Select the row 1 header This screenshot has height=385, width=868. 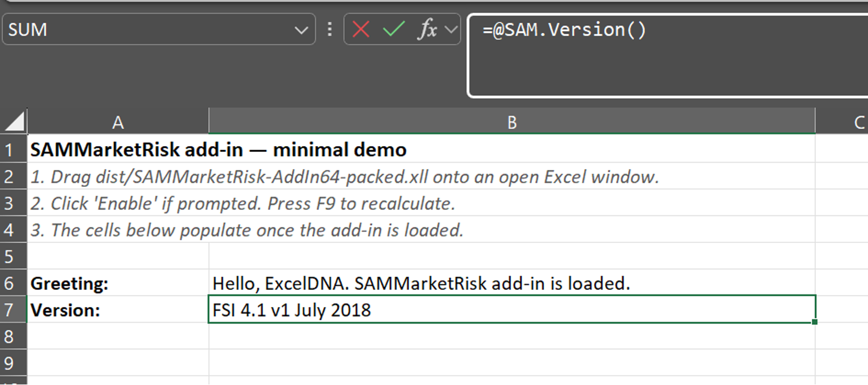(13, 150)
